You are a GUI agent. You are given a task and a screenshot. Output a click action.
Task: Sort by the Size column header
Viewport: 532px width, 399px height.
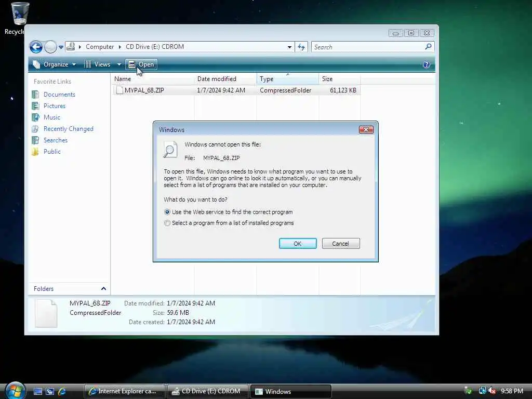pyautogui.click(x=340, y=79)
